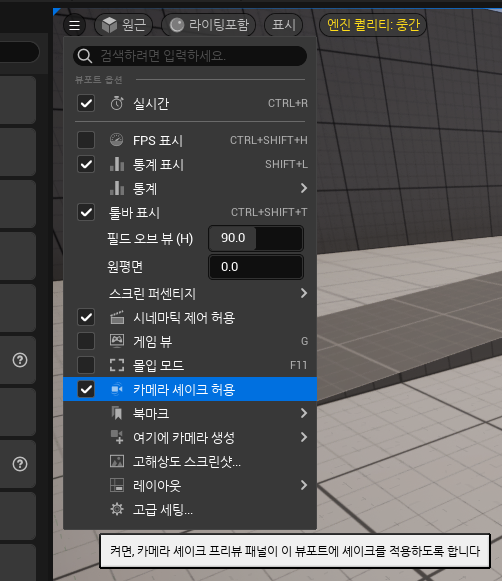Viewport: 502px width, 581px height.
Task: Click the 몰입 모드 menu label
Action: tap(159, 365)
